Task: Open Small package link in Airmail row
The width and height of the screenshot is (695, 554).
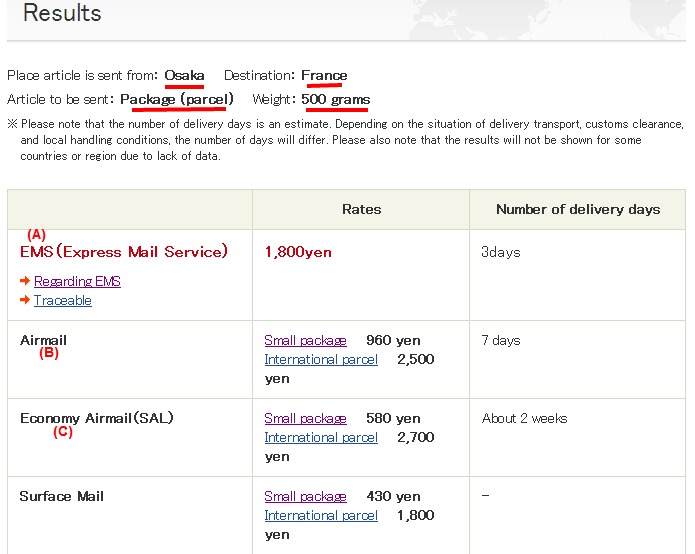Action: (305, 341)
